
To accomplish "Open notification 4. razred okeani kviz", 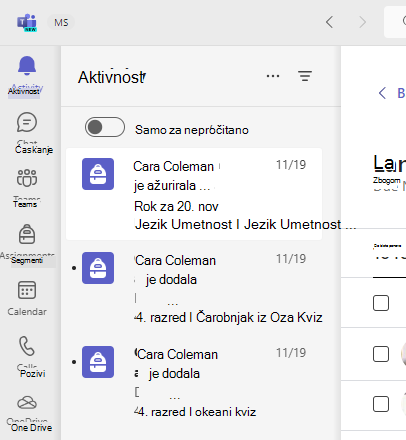I will [x=194, y=382].
